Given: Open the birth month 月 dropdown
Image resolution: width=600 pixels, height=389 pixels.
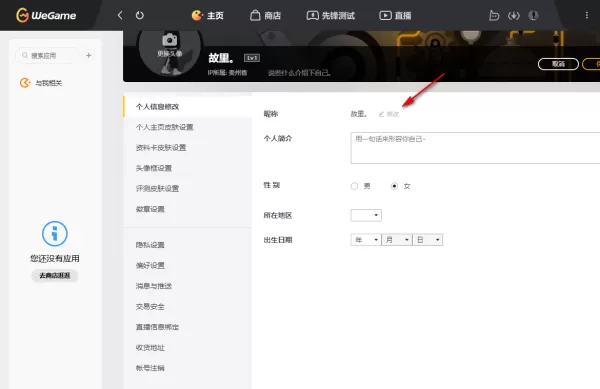Looking at the screenshot, I should coord(397,240).
